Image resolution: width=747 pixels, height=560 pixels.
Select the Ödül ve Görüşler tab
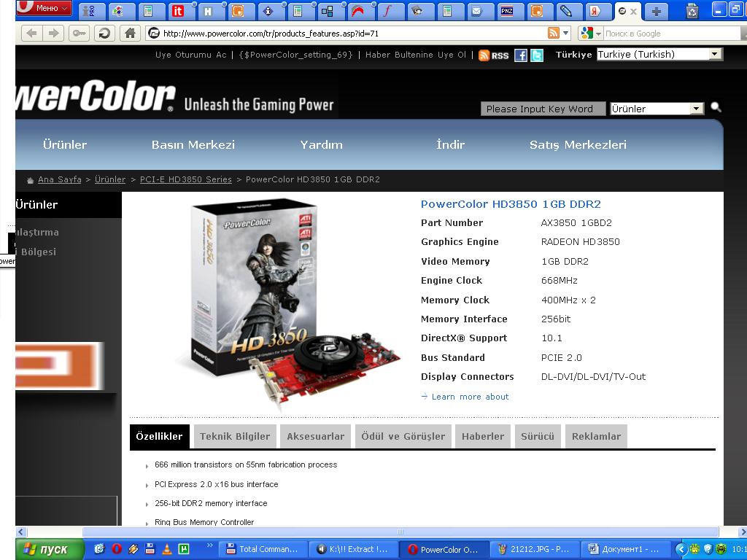pyautogui.click(x=403, y=436)
